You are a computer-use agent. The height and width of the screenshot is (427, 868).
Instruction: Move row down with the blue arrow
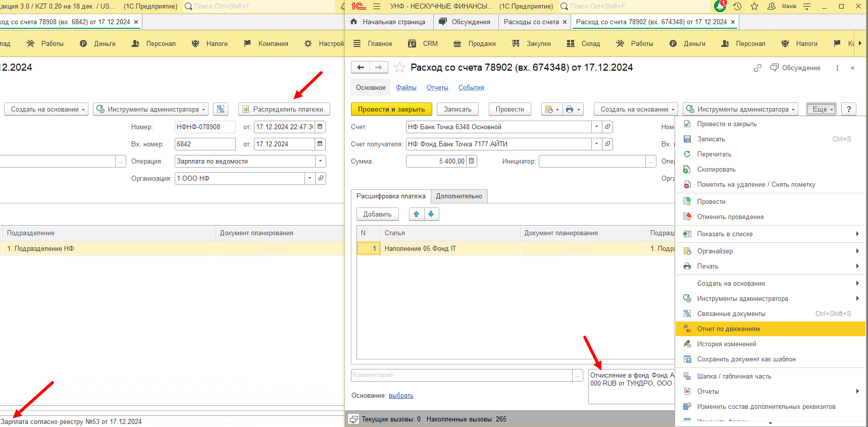click(x=431, y=214)
